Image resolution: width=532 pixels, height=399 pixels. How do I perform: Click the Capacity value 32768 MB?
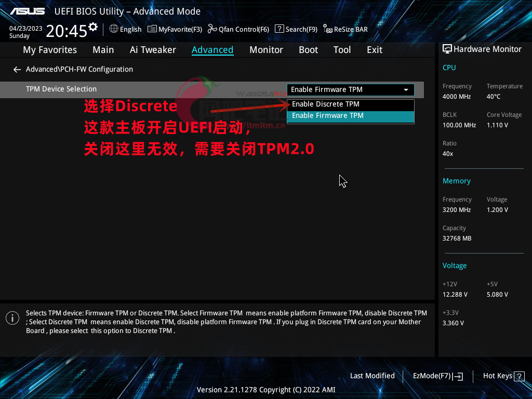click(x=457, y=238)
